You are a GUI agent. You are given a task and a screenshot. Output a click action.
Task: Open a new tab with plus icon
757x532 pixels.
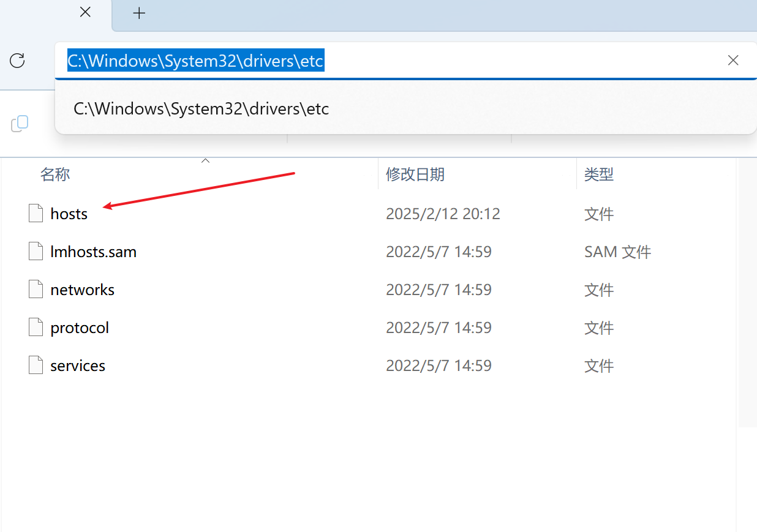click(x=139, y=13)
